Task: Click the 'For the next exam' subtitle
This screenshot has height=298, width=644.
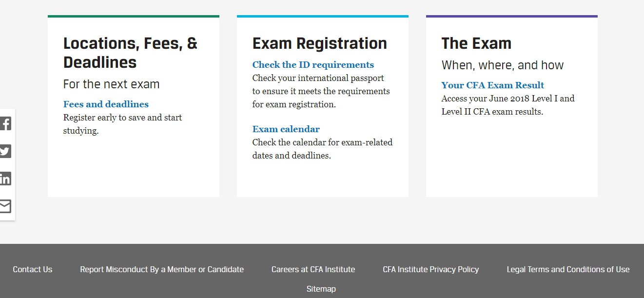Action: [x=112, y=84]
